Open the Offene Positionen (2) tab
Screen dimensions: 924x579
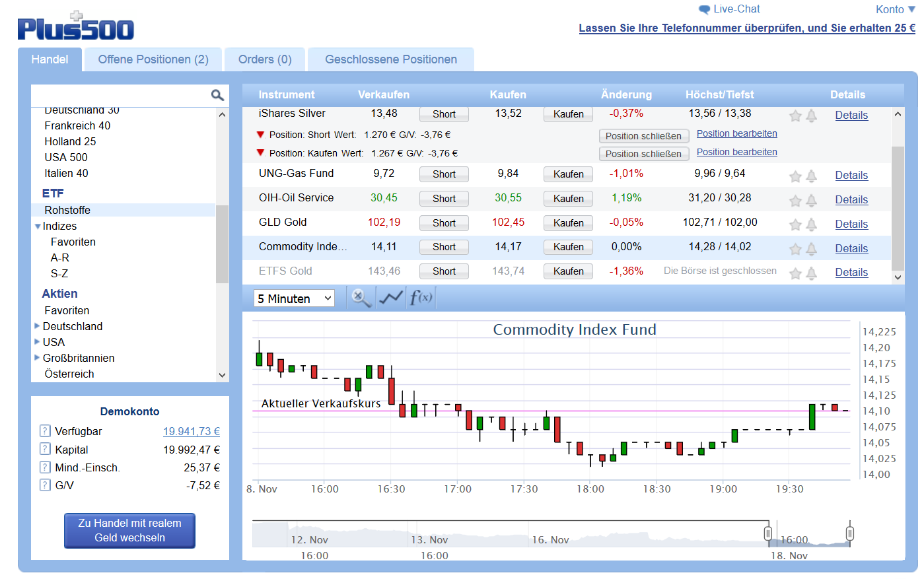[153, 59]
